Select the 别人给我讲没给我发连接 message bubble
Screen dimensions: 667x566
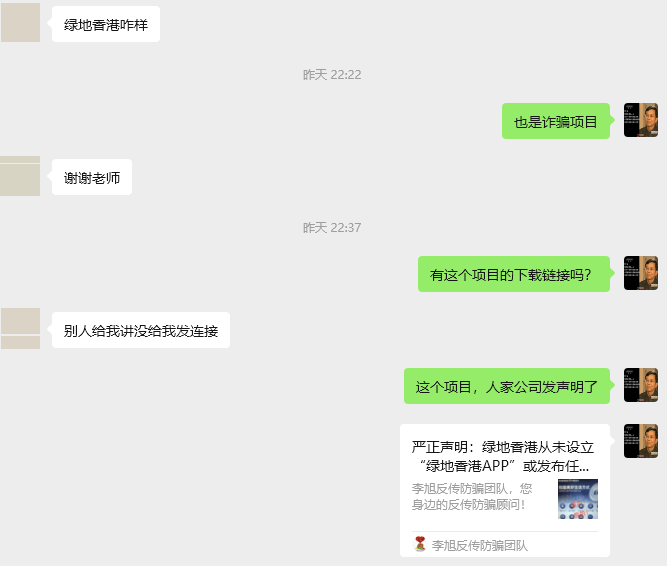point(141,330)
